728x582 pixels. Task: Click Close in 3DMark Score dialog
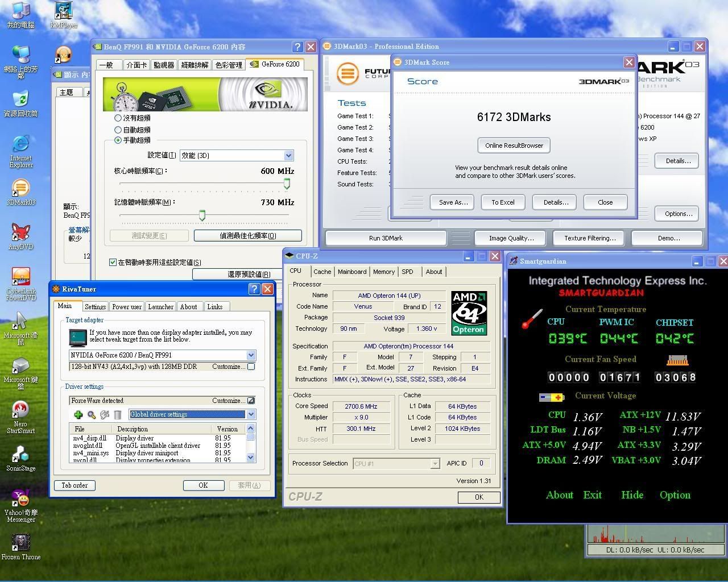tap(605, 202)
